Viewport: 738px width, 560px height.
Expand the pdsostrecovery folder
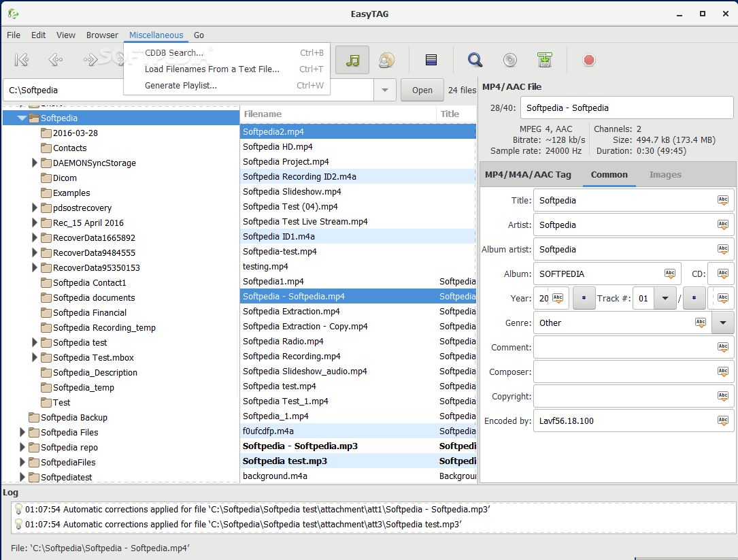(35, 208)
